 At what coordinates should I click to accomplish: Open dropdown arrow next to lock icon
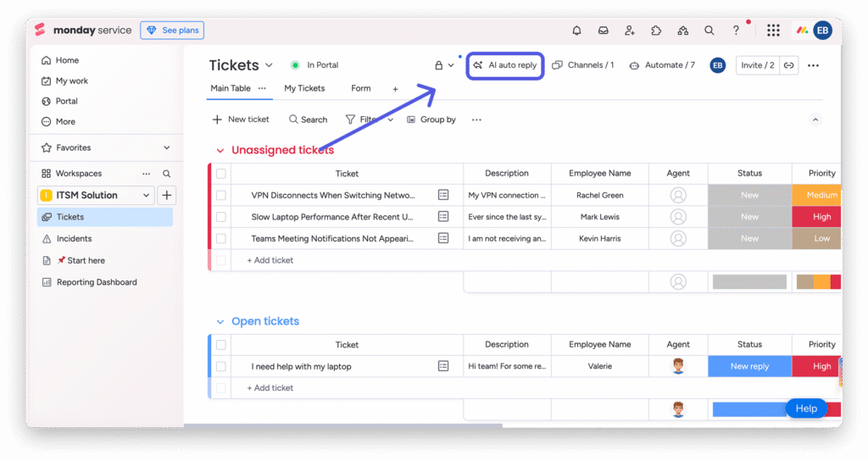(451, 65)
